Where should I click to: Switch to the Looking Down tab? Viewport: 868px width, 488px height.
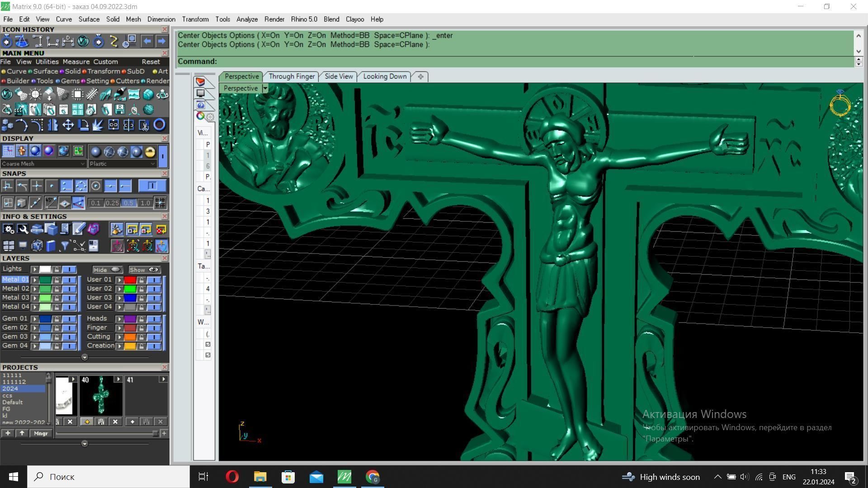pos(385,76)
